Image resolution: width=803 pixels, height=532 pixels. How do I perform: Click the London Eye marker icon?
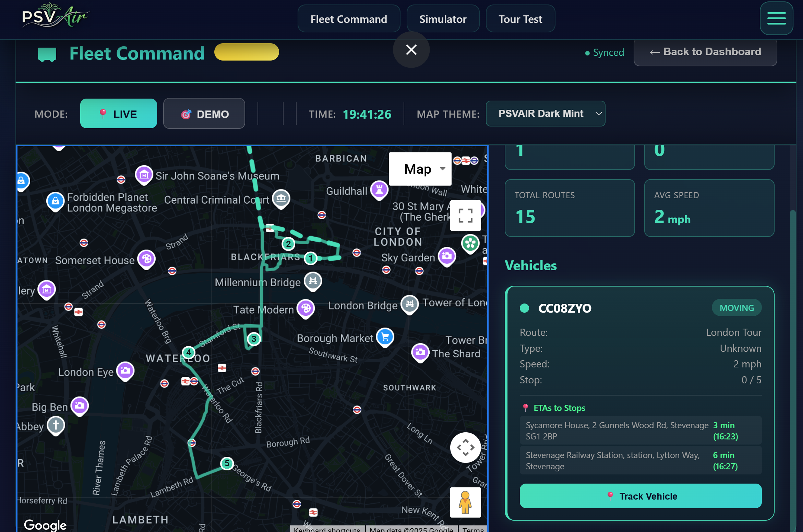tap(125, 371)
